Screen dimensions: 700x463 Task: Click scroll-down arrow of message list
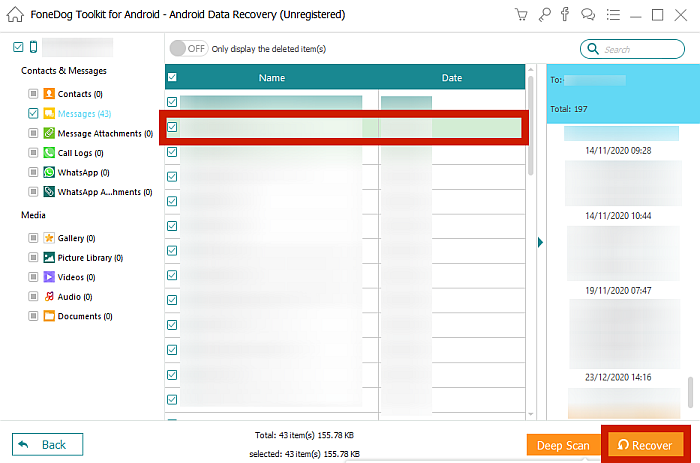point(531,414)
